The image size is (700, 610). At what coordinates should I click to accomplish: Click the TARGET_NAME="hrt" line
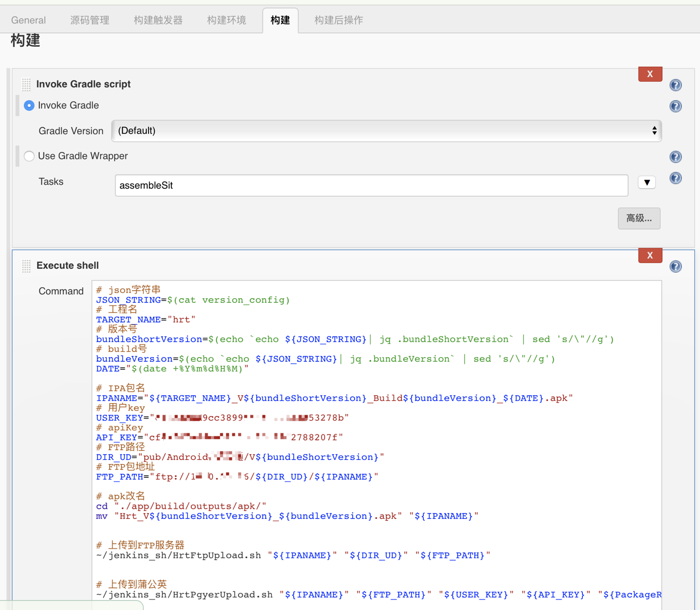[146, 320]
